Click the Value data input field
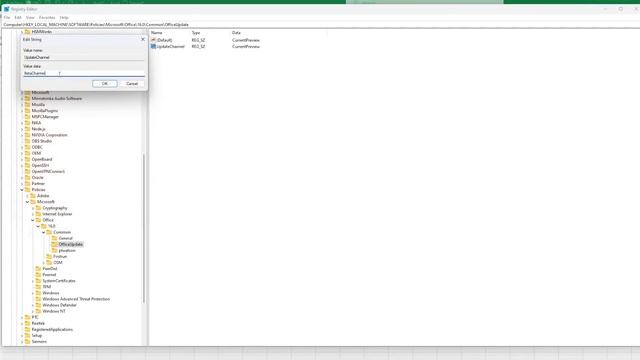The width and height of the screenshot is (640, 360). (x=84, y=73)
